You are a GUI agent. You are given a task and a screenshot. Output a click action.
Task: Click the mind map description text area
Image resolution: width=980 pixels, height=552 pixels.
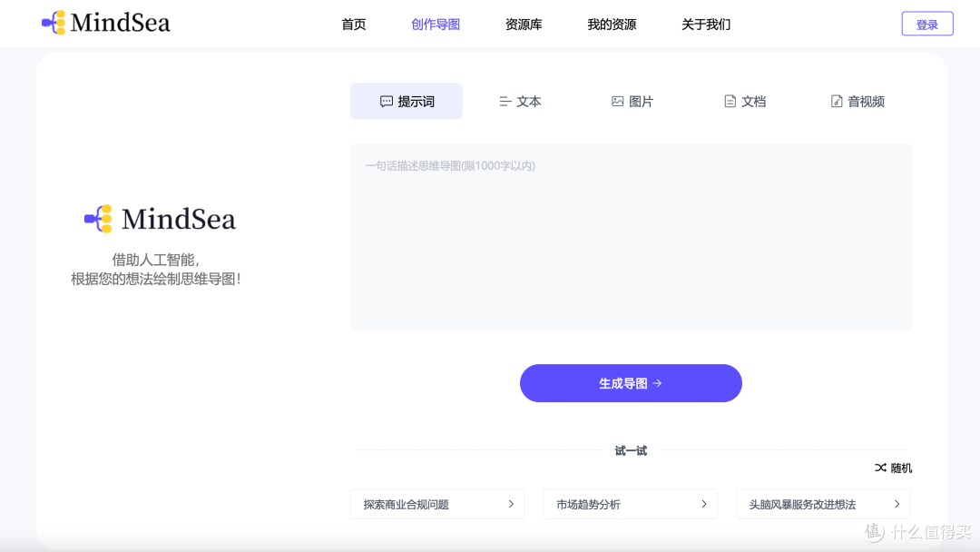pos(632,237)
